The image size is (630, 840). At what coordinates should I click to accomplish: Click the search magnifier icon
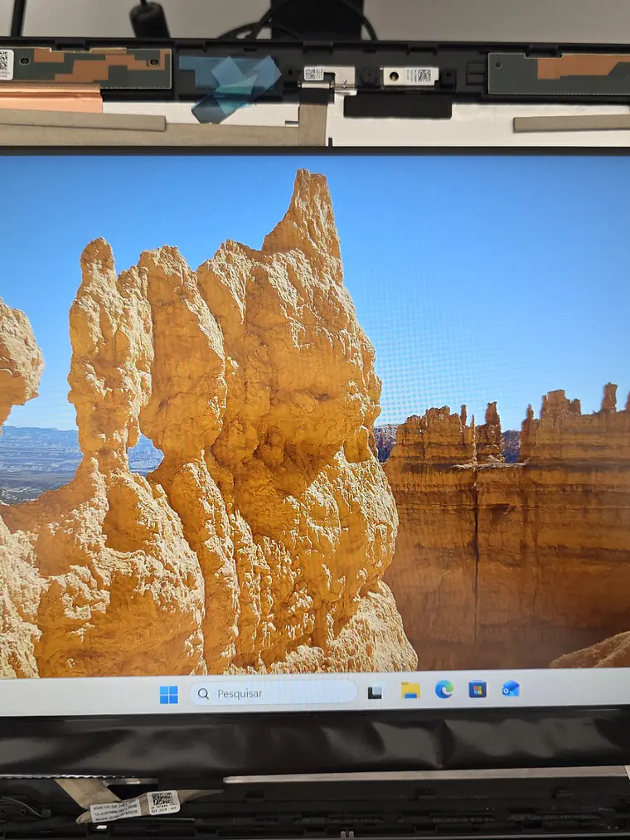point(204,694)
